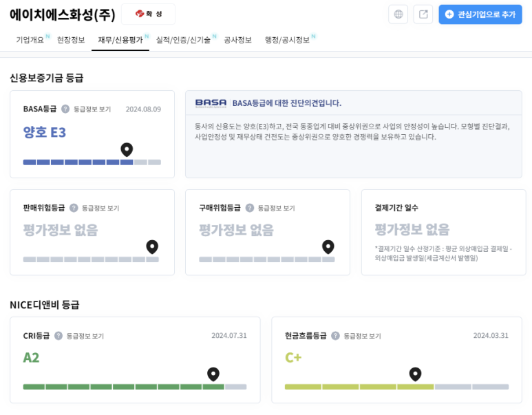Screen dimensions: 532x415
Task: Click help icon next to CRI등급
Action: pos(58,336)
